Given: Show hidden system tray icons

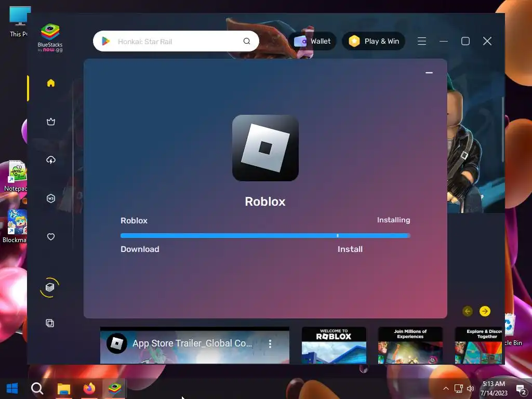Looking at the screenshot, I should (x=446, y=389).
